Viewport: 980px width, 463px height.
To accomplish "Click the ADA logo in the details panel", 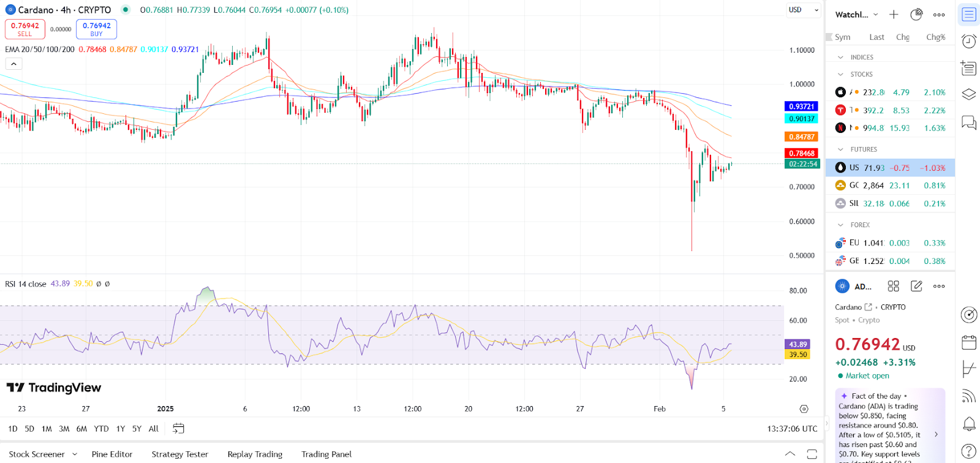I will (x=843, y=286).
